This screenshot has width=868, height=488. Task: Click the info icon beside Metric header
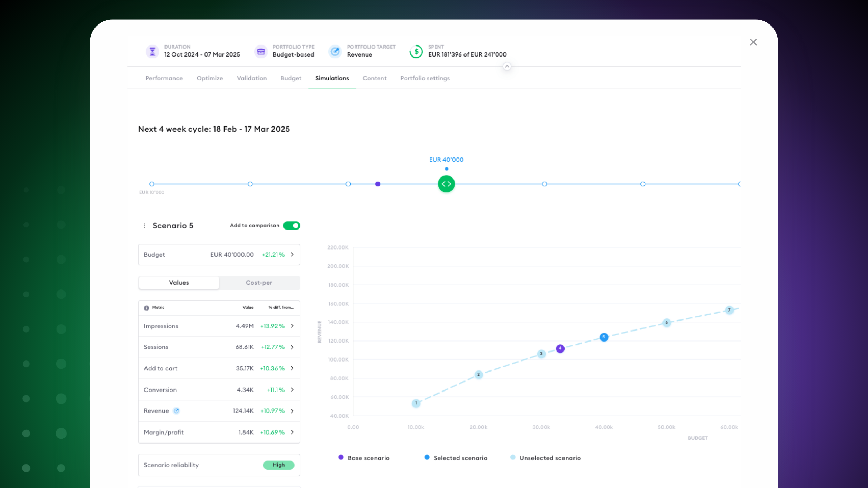click(147, 308)
